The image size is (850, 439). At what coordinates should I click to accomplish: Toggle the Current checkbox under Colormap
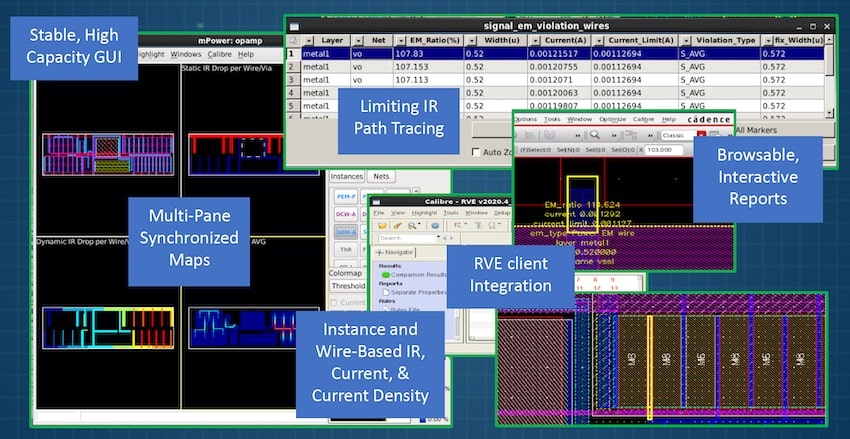(333, 302)
